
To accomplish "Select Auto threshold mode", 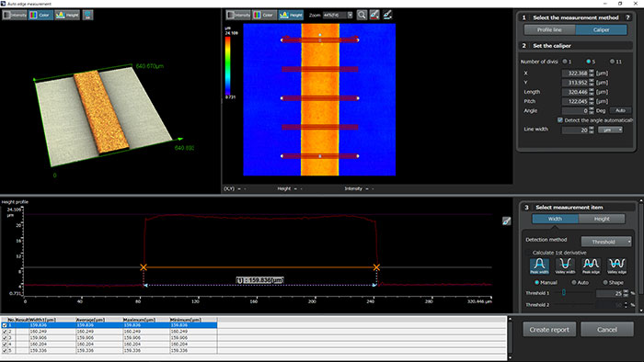I will 574,282.
